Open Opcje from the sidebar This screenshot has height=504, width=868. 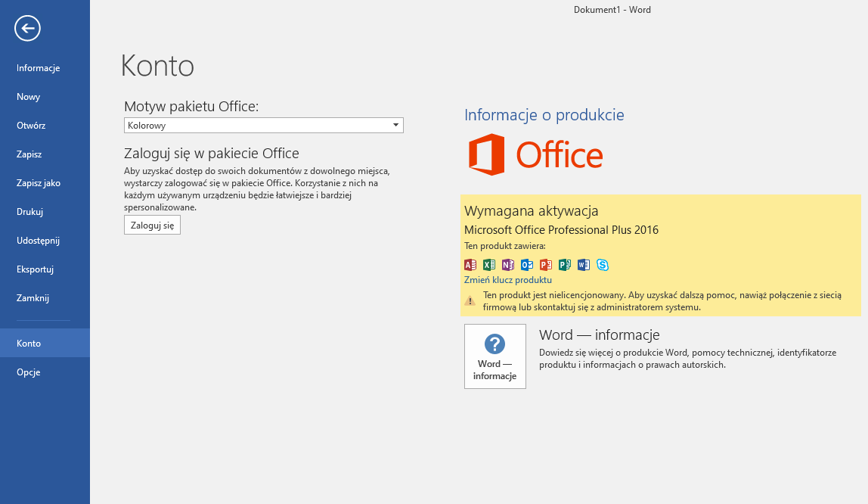tap(45, 372)
